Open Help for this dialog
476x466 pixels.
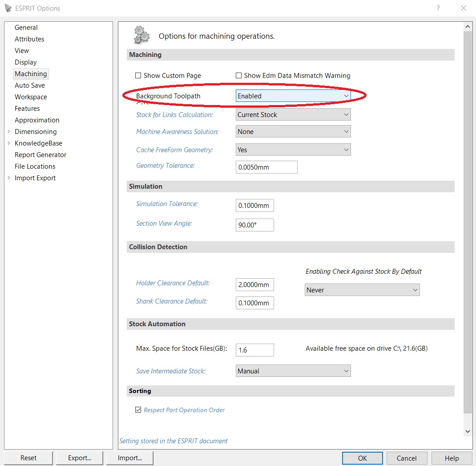point(452,458)
